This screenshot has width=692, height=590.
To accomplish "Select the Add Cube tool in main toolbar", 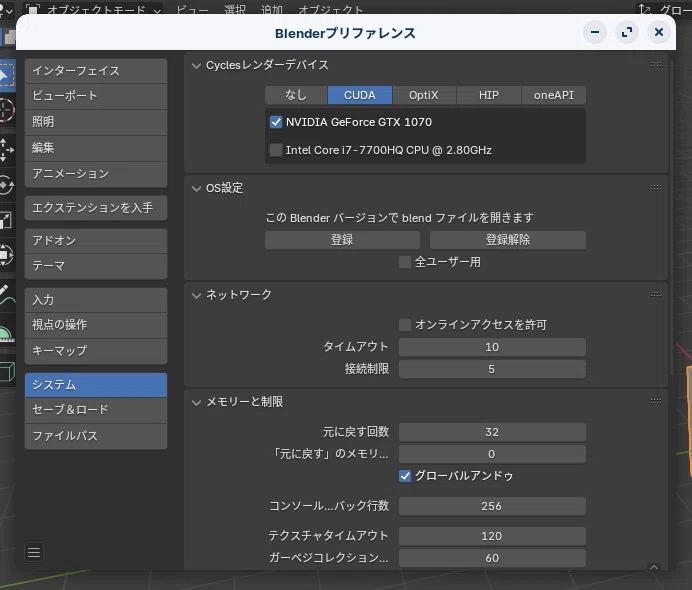I will 7,372.
